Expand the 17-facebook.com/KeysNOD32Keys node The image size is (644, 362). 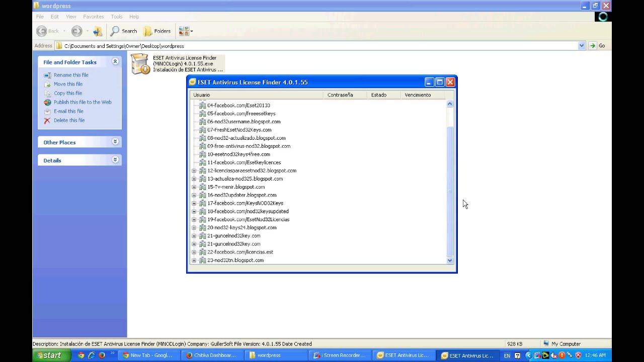pos(194,204)
